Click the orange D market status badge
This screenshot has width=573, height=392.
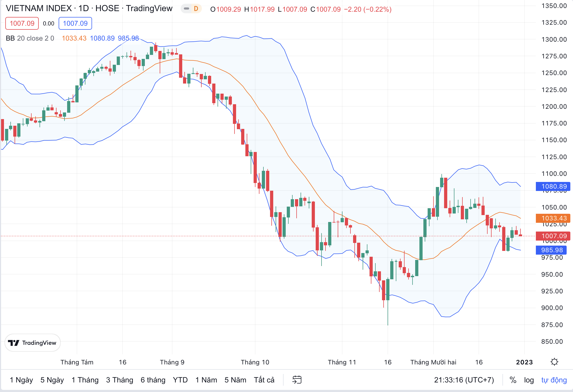click(196, 9)
